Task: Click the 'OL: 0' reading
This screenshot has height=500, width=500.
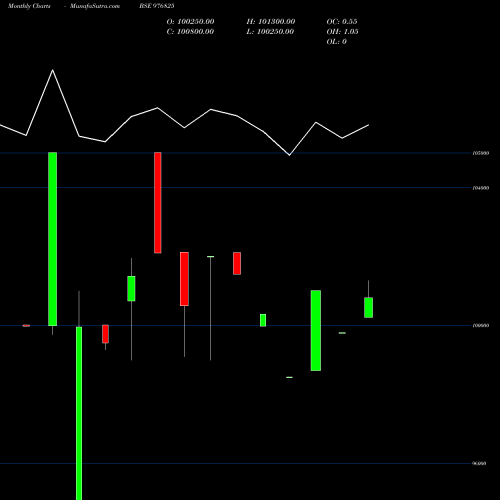Action: 337,42
